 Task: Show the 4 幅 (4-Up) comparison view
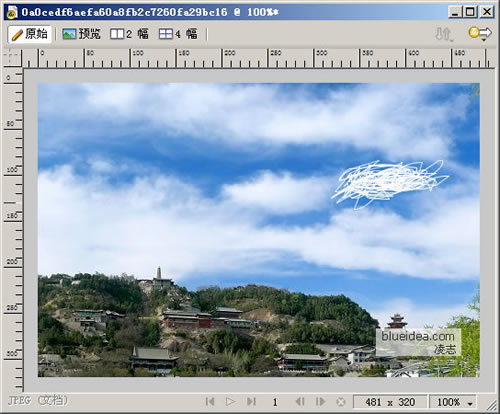coord(178,34)
